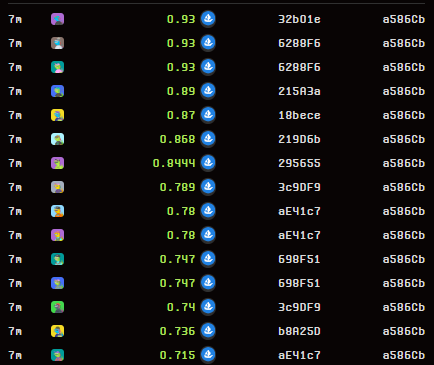Click wallet address 295655
Viewport: 434px width, 365px height.
(x=299, y=163)
